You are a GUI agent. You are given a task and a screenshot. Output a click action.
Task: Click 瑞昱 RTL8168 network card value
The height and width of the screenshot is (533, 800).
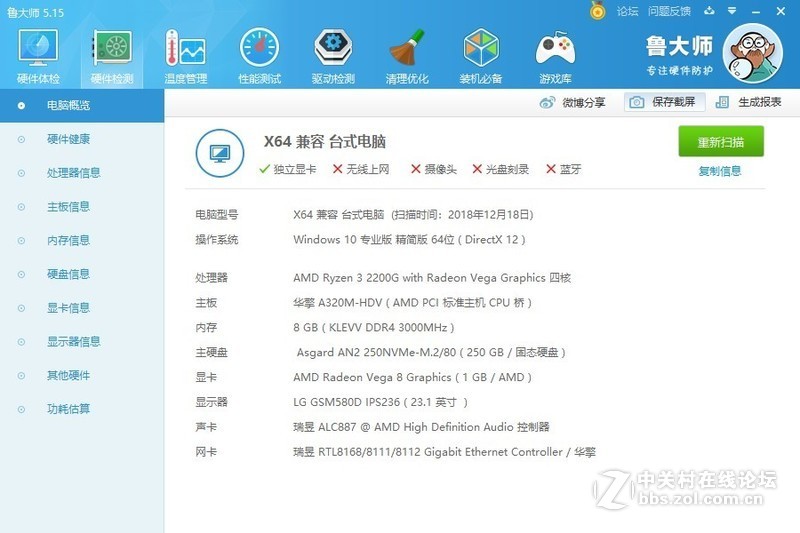[444, 452]
